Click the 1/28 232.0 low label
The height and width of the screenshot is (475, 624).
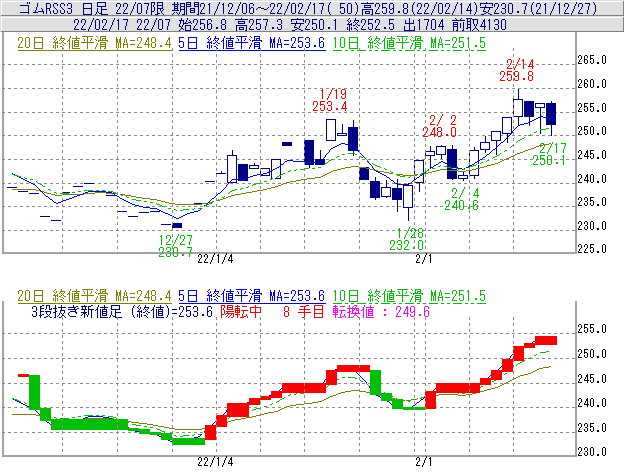click(x=407, y=239)
